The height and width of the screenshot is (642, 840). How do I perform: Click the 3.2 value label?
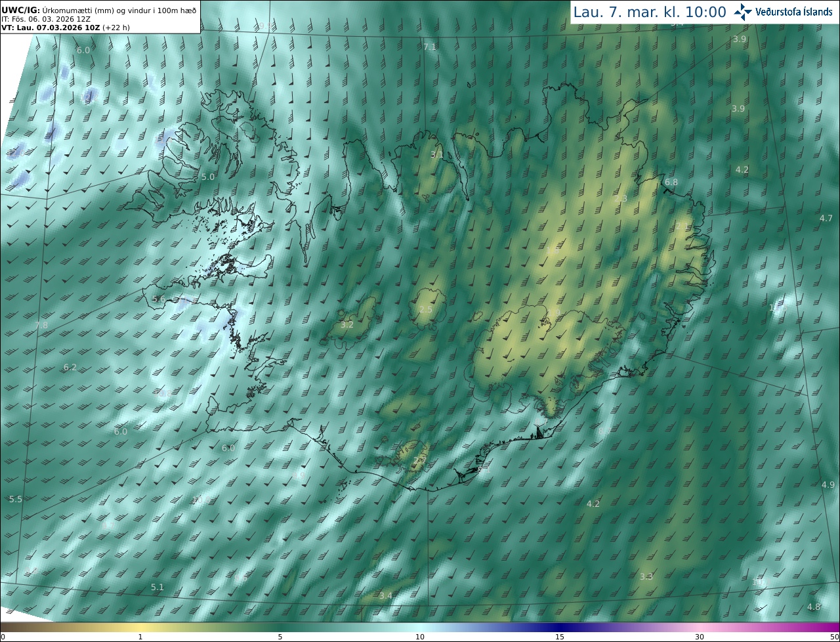pos(348,325)
